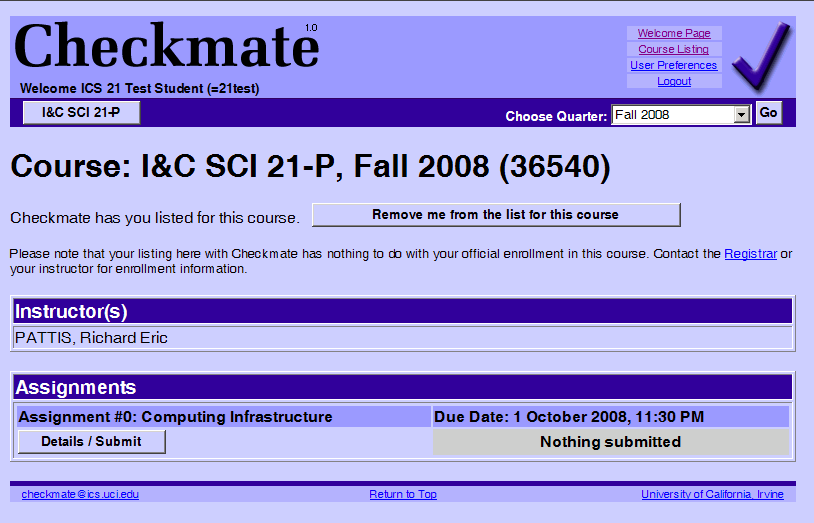The width and height of the screenshot is (814, 523).
Task: Click the Checkmate title logo
Action: coord(164,47)
